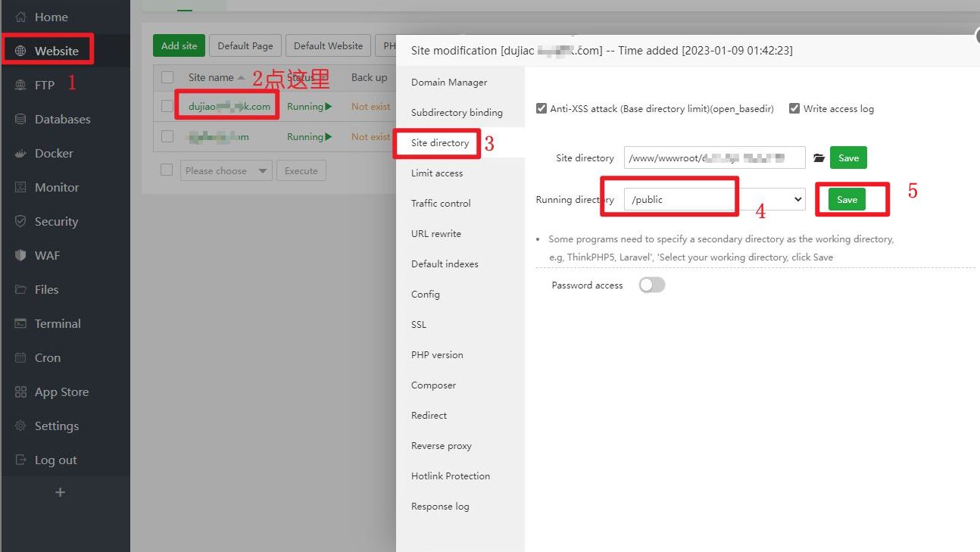
Task: Click the Settings gear icon
Action: click(x=20, y=426)
